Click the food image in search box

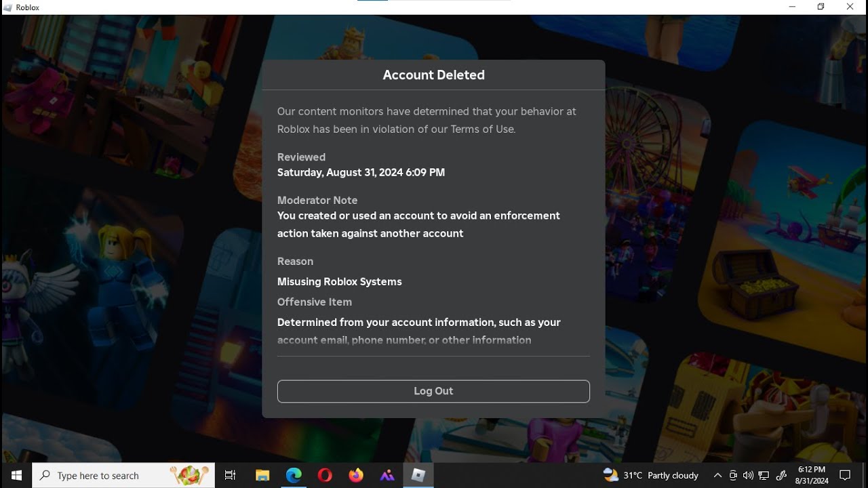(189, 475)
